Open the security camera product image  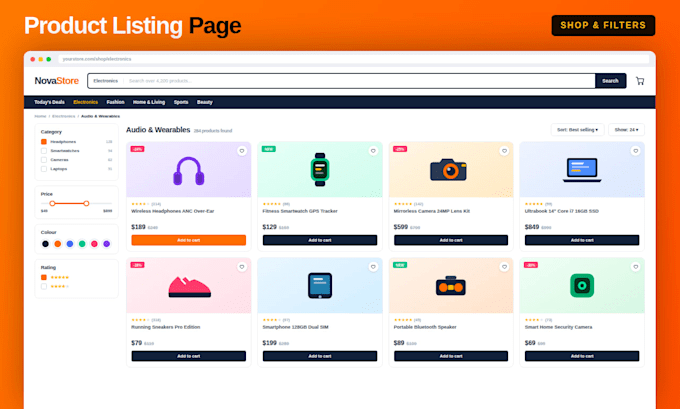point(582,285)
